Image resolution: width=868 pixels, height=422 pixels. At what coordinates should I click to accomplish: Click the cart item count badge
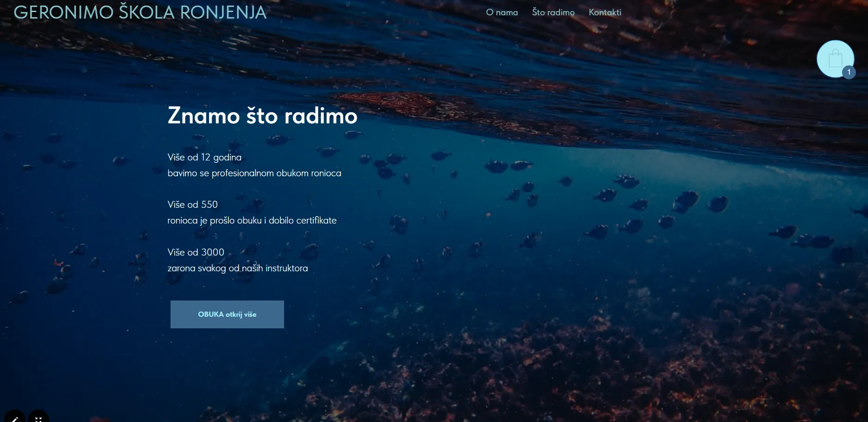point(849,72)
